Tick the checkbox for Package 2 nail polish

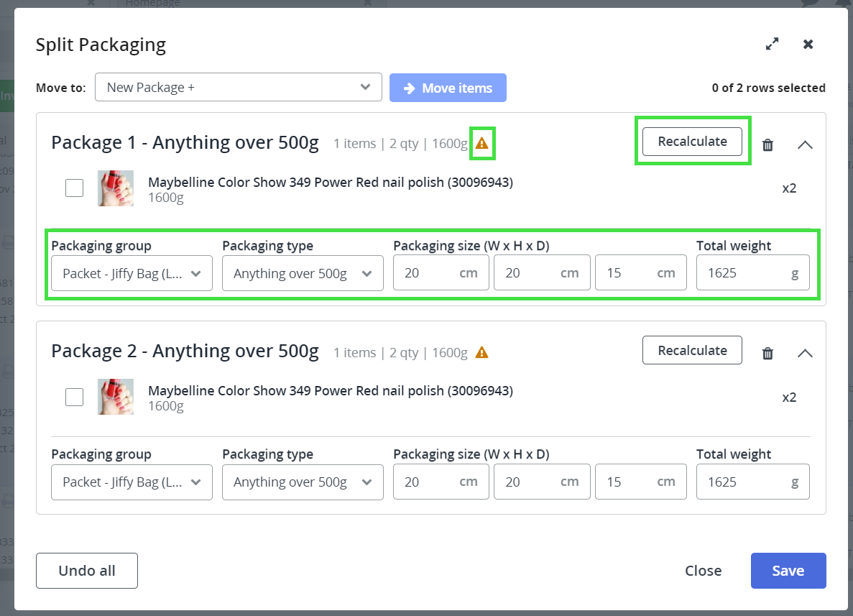click(x=74, y=397)
